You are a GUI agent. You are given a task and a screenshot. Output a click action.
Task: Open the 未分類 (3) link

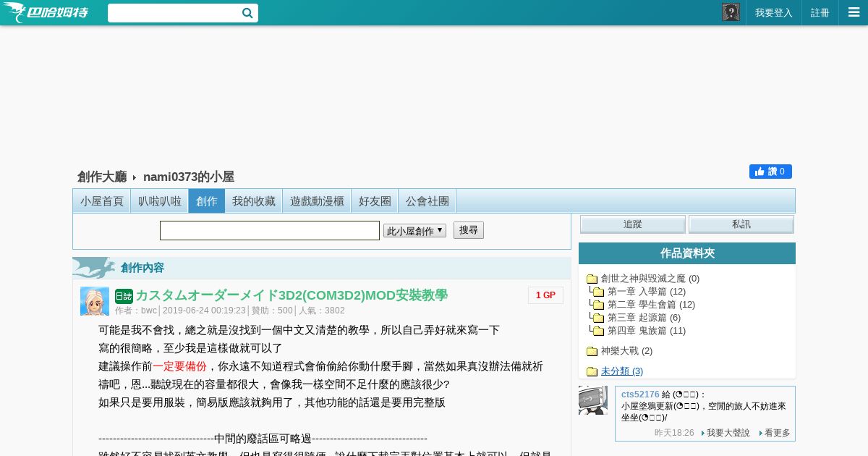[x=622, y=371]
